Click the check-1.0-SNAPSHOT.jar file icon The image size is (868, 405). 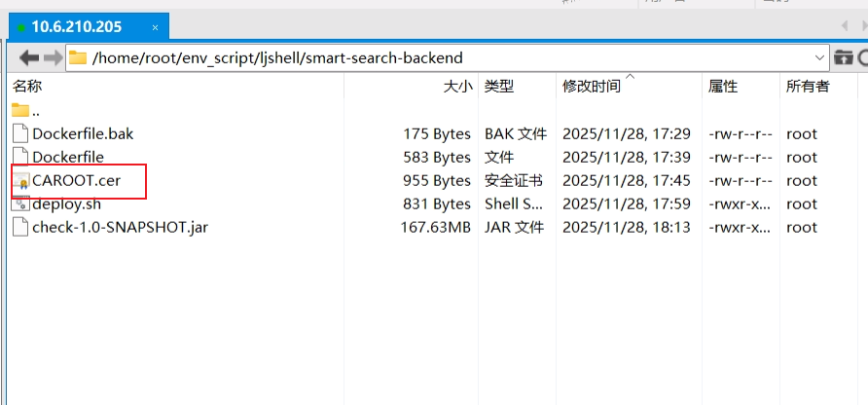point(20,228)
